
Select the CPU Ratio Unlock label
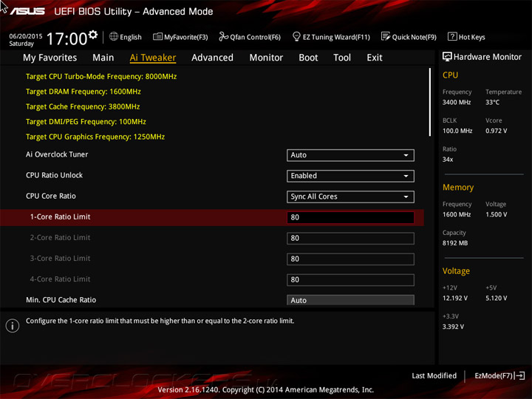coord(54,175)
